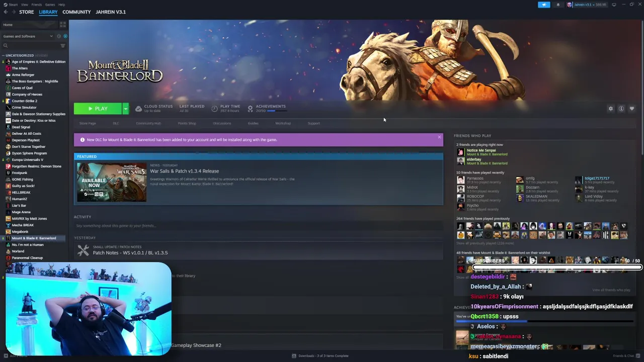Open advanced filters icon in search bar
Image resolution: width=644 pixels, height=362 pixels.
(63, 46)
